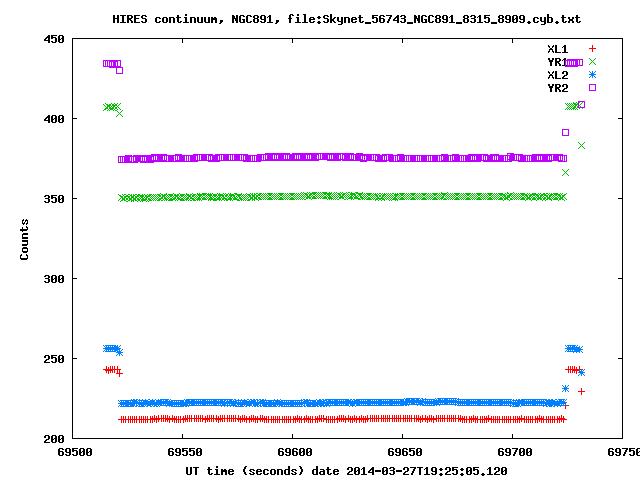
Task: Click the blue asterisk marker beside XL2
Action: tap(592, 75)
